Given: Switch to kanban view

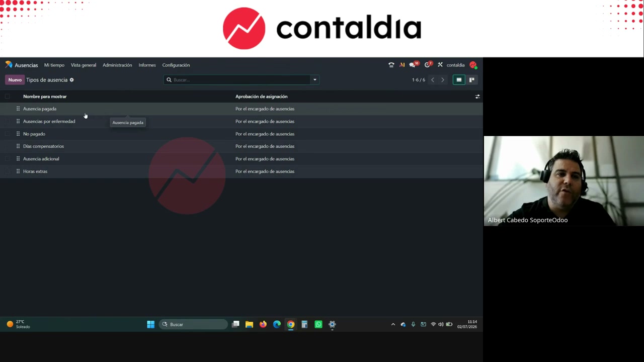Looking at the screenshot, I should (x=472, y=80).
